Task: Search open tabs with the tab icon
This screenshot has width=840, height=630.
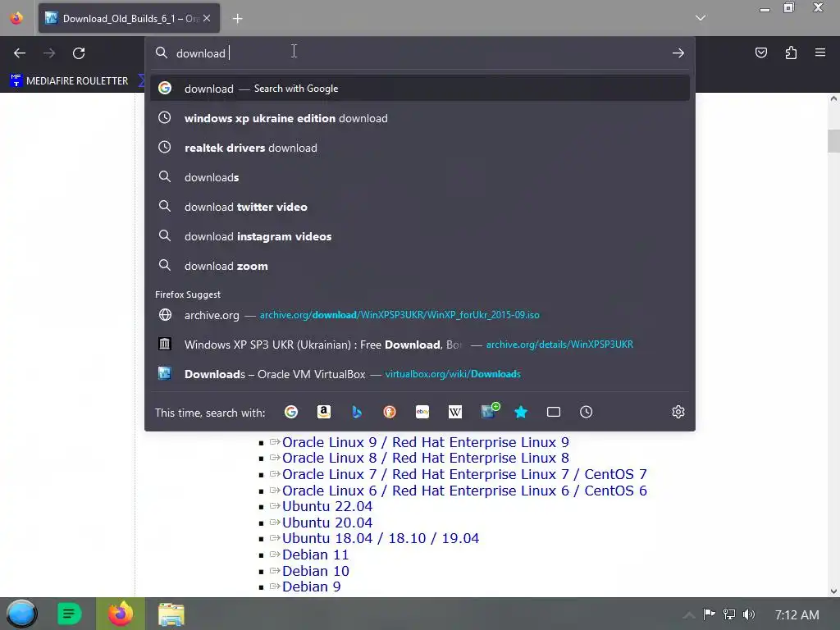Action: (554, 412)
